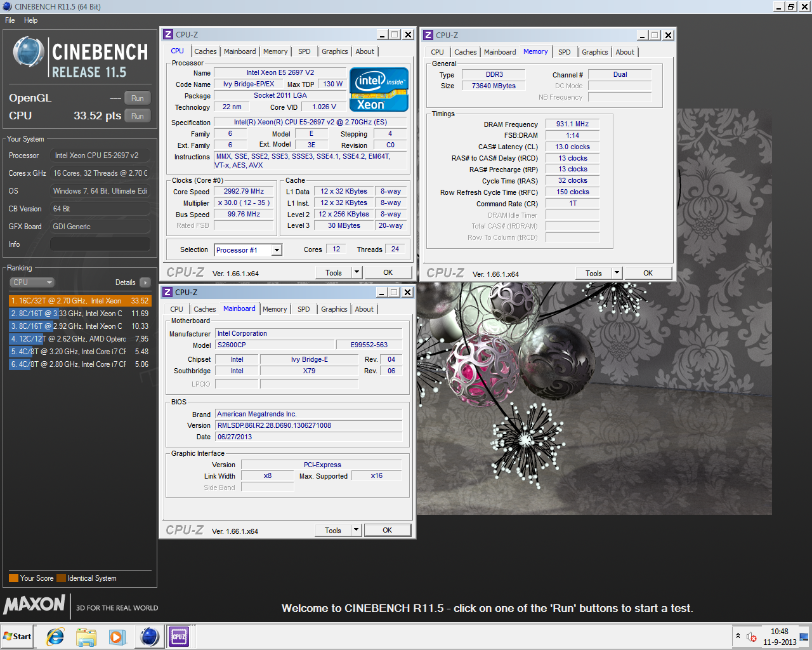Open Mainboard tab in CPU tab window
Viewport: 812px width, 650px height.
[x=240, y=51]
